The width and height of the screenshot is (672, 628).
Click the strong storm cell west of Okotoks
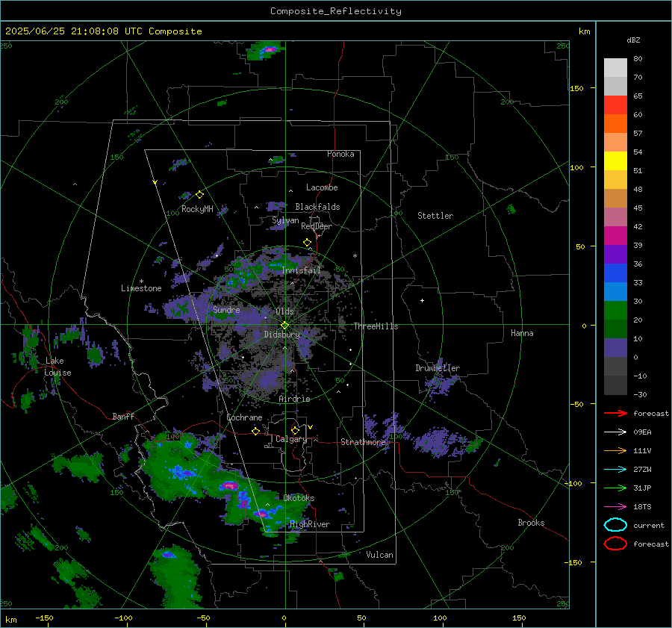[229, 485]
